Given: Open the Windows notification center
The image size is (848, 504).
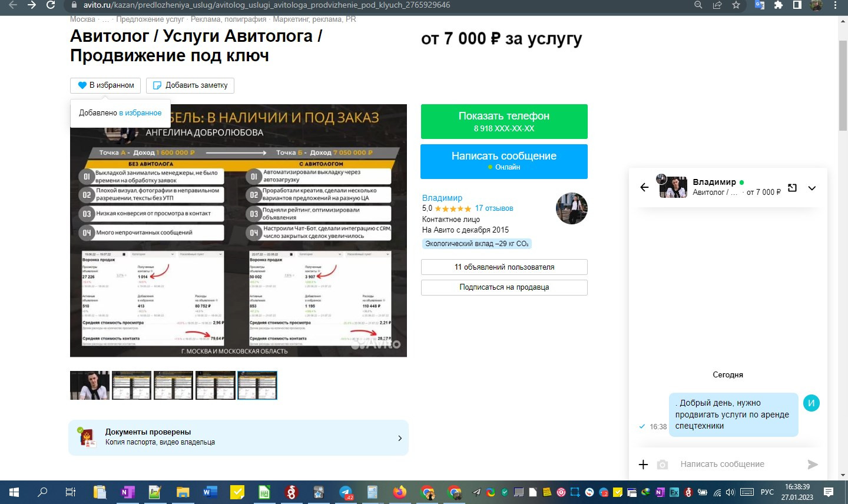Looking at the screenshot, I should click(829, 492).
